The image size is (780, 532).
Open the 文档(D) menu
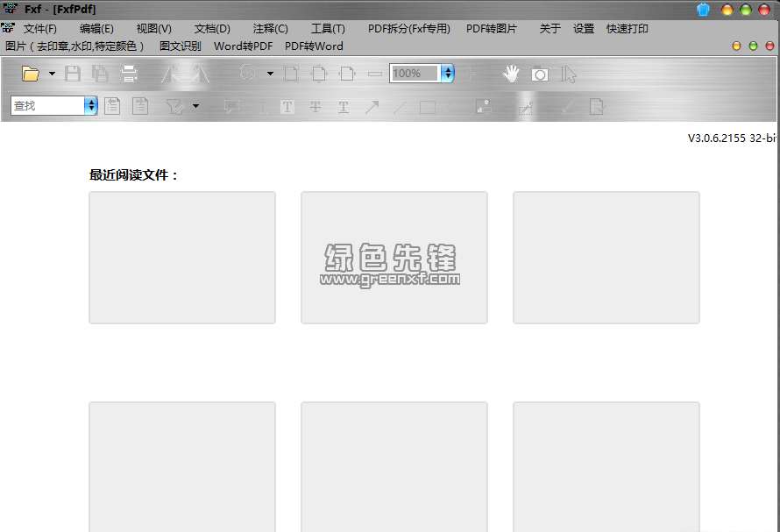coord(212,29)
